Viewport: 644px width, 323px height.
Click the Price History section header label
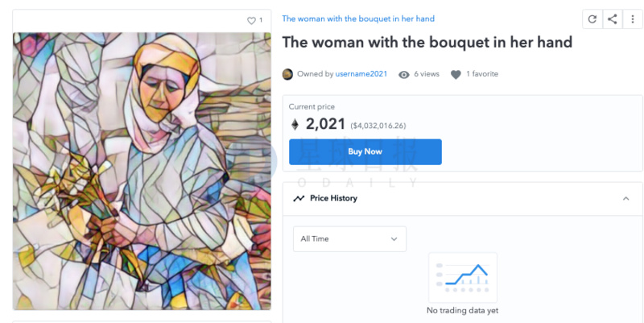tap(333, 198)
